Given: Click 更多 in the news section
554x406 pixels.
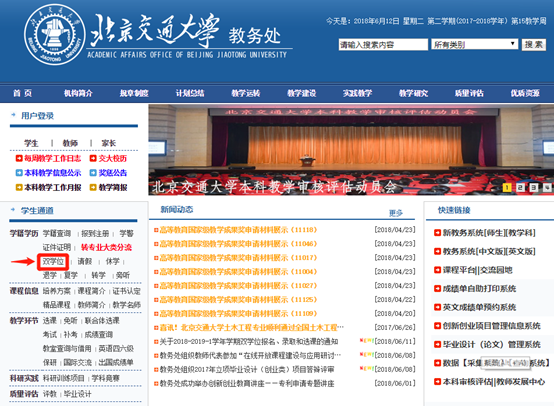Looking at the screenshot, I should coord(396,213).
